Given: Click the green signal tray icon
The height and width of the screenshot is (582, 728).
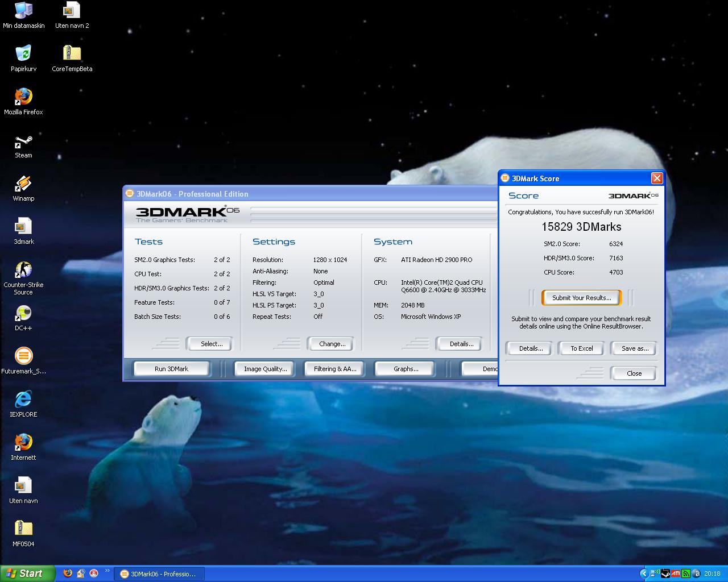Looking at the screenshot, I should (686, 573).
